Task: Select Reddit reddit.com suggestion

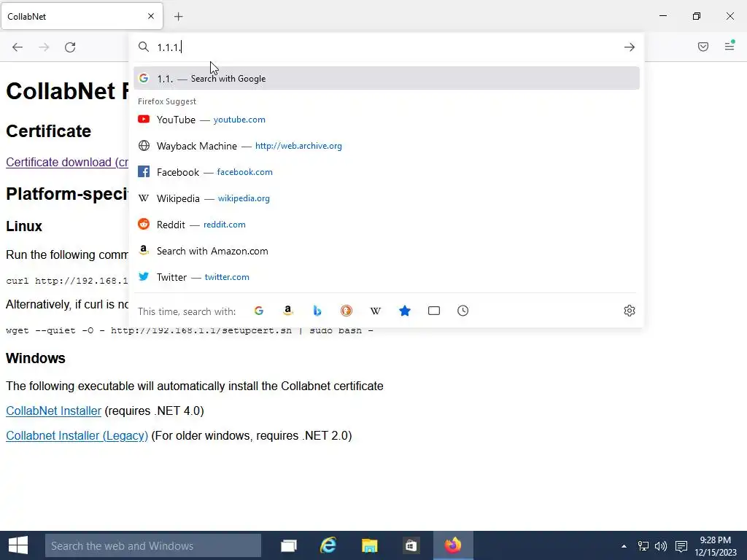Action: (387, 225)
